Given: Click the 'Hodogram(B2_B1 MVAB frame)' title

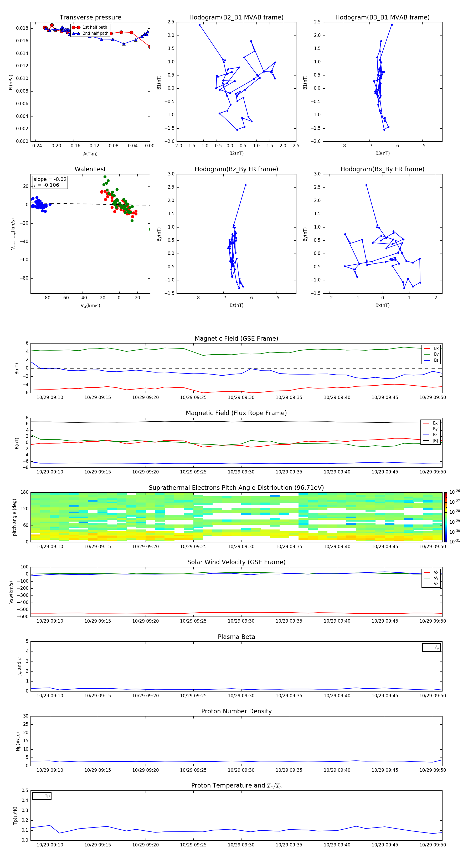Looking at the screenshot, I should coord(236,18).
